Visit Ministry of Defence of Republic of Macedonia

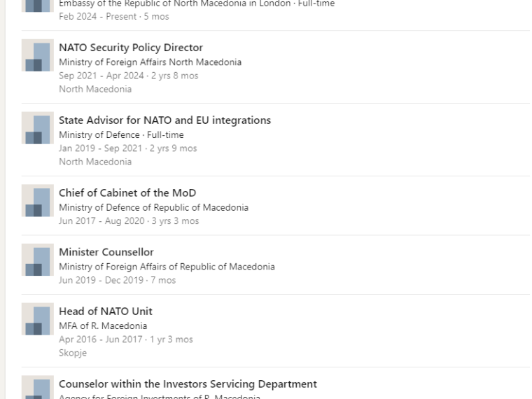[x=154, y=207]
